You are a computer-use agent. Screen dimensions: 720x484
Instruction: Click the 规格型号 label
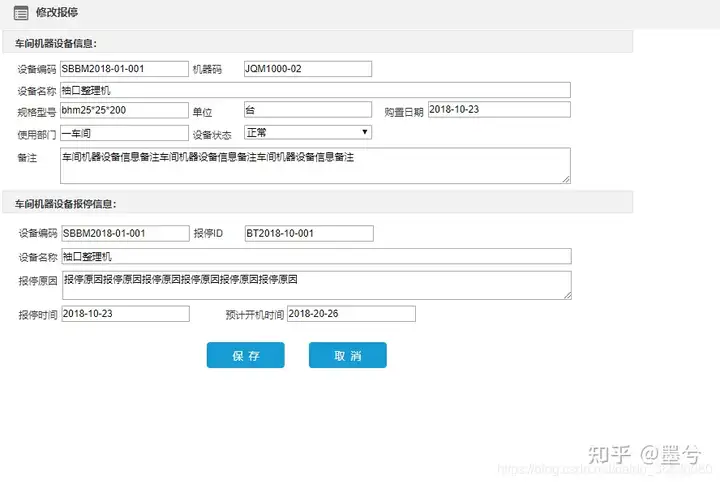pos(37,113)
